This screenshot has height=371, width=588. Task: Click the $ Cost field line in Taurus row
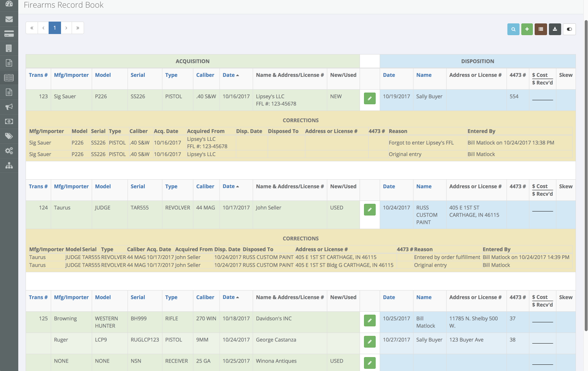pos(542,209)
